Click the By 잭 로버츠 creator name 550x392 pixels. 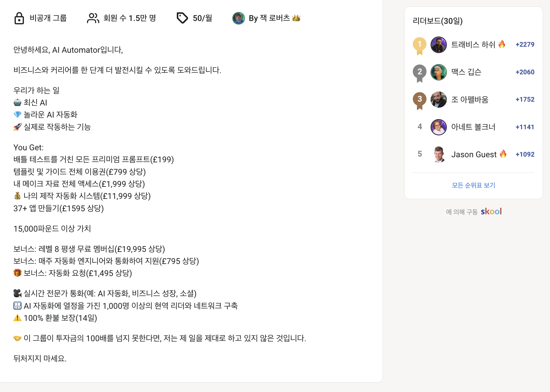tap(269, 18)
